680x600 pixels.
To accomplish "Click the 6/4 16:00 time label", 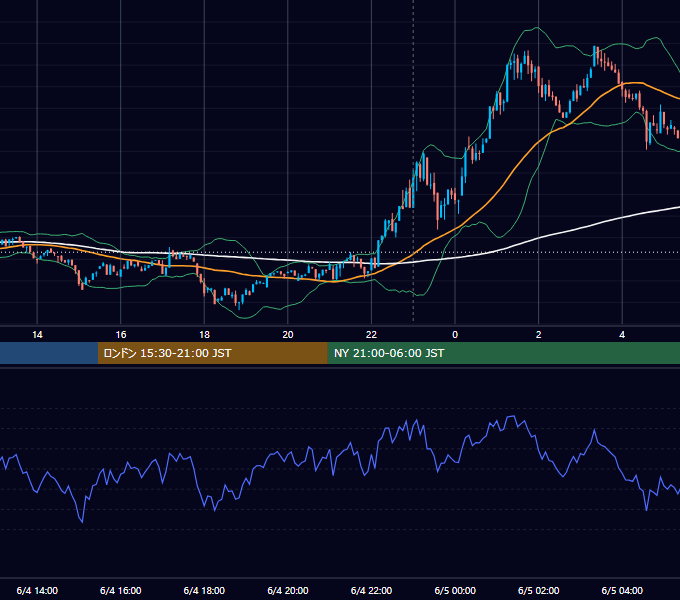I will (121, 590).
